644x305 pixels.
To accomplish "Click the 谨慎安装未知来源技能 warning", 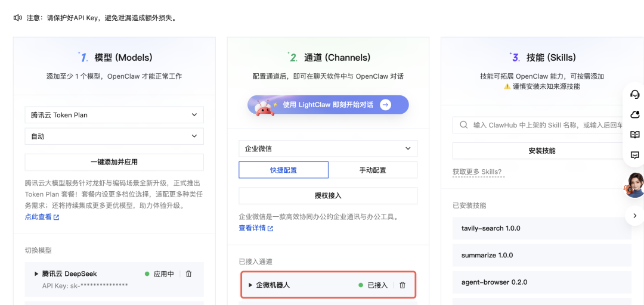I will coord(541,86).
